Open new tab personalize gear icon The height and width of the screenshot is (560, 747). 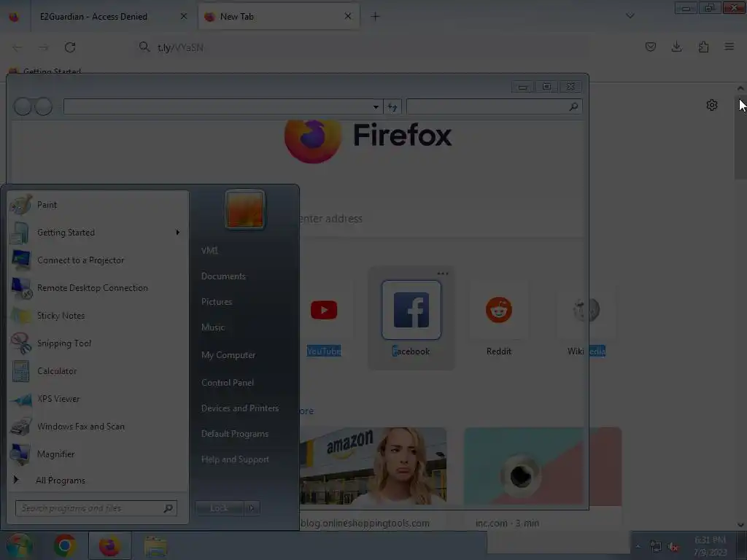tap(712, 105)
